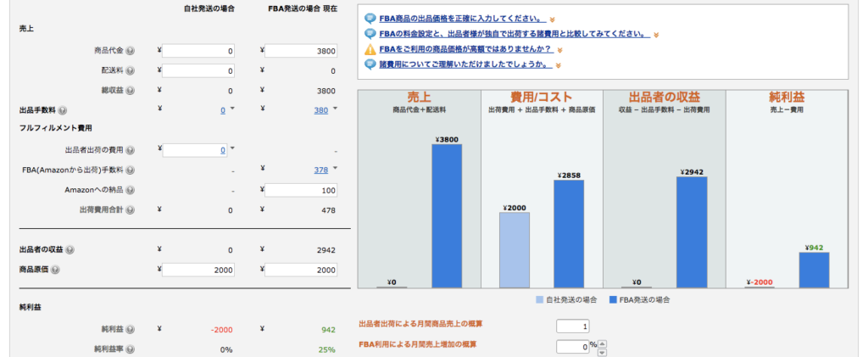Show help for FBA(Amazonから出荷)手数料

[x=130, y=170]
